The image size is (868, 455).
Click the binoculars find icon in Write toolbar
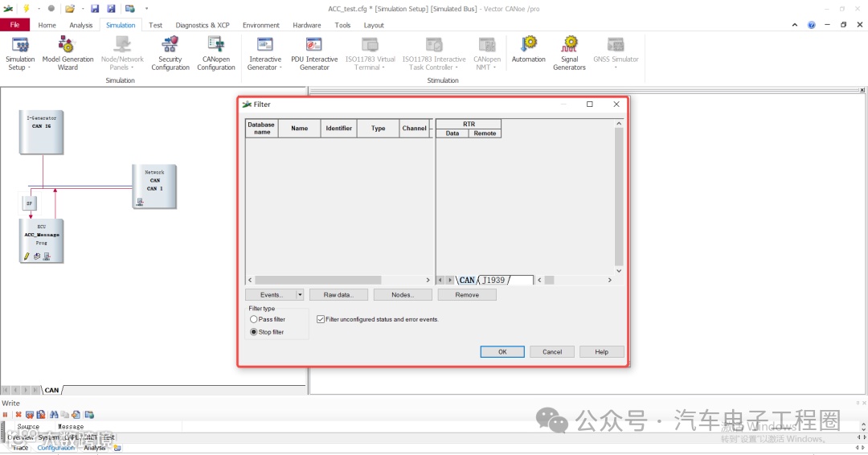click(x=54, y=415)
